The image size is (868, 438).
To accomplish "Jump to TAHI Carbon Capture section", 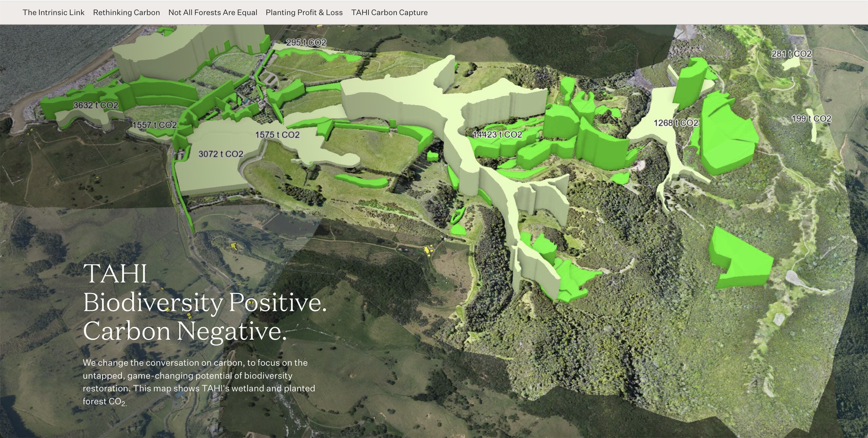I will click(389, 12).
